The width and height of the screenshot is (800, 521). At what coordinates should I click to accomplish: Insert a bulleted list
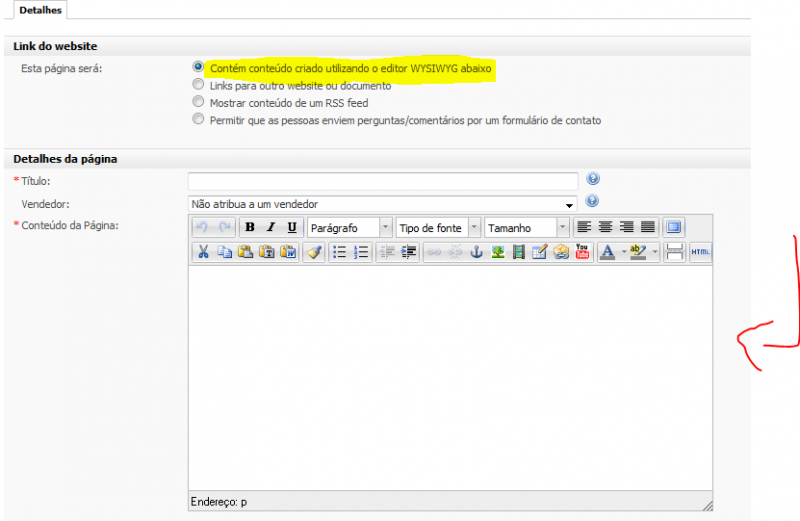click(x=339, y=252)
